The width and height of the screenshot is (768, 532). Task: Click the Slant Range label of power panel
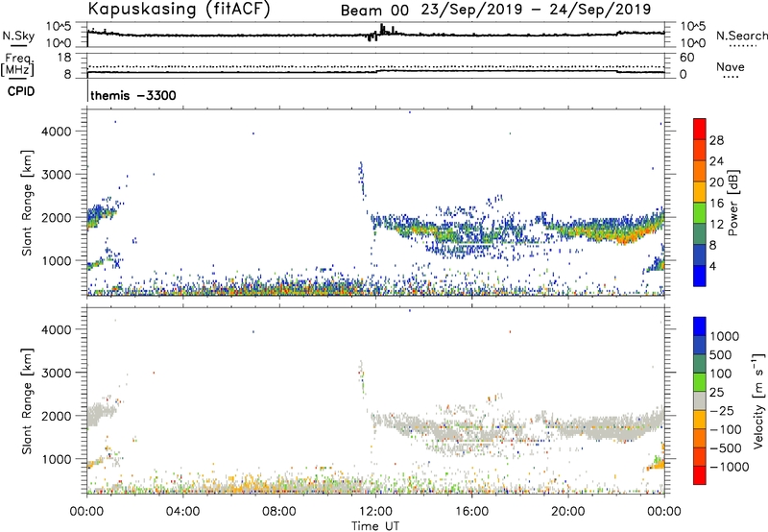27,203
